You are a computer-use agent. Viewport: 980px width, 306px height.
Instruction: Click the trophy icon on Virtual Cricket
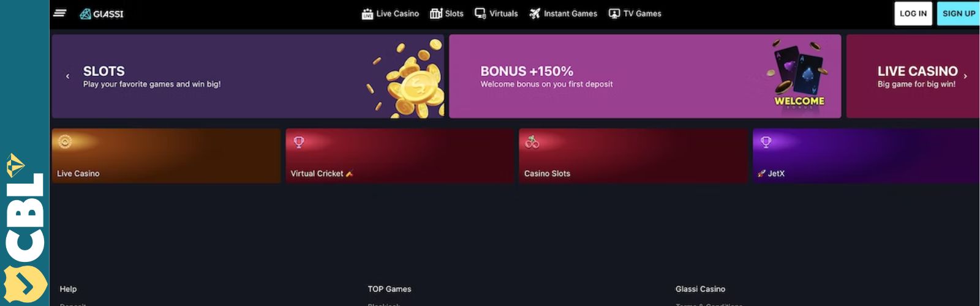(299, 142)
